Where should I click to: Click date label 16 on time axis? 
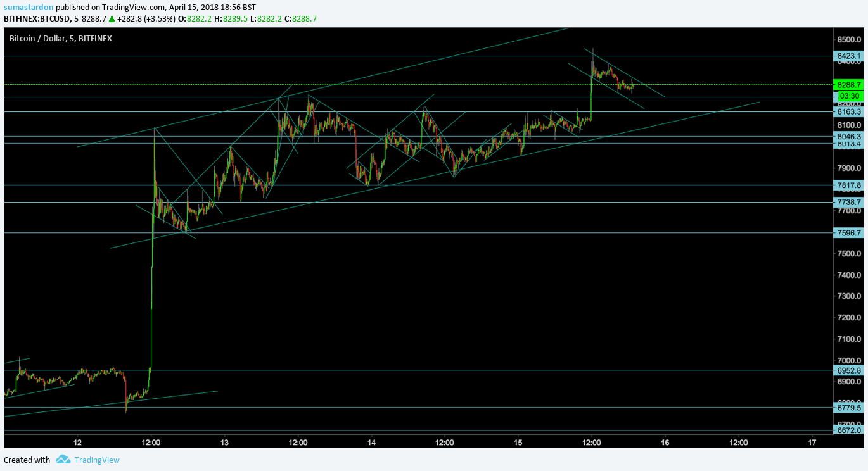[x=665, y=443]
